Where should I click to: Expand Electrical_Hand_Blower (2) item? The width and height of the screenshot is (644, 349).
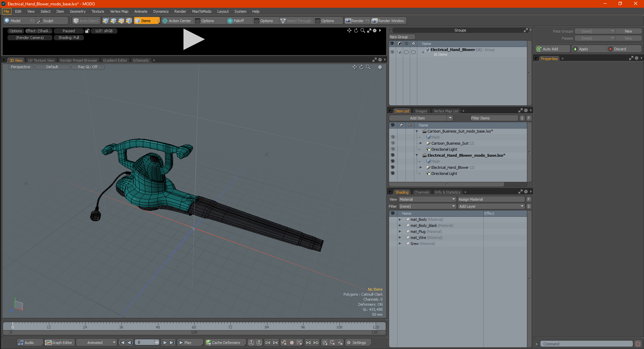click(421, 167)
